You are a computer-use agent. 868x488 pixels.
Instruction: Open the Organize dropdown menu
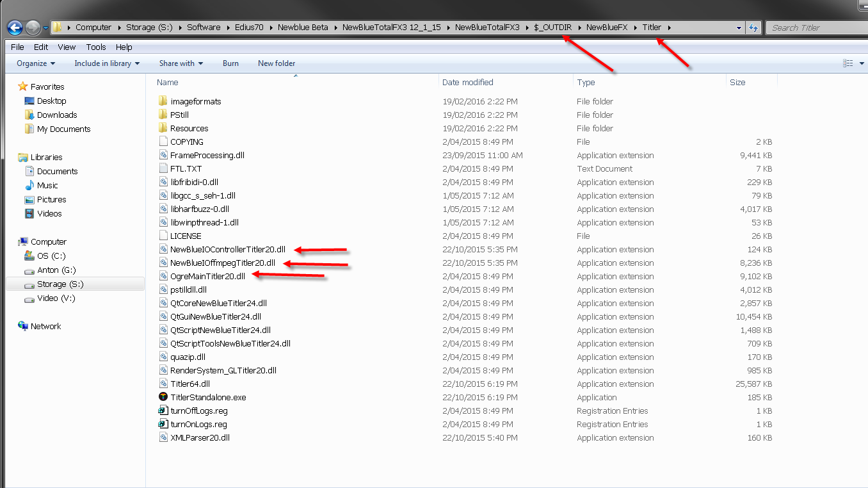36,63
